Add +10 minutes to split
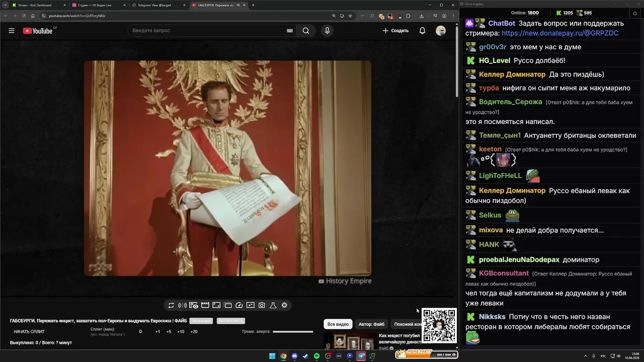 (x=181, y=332)
